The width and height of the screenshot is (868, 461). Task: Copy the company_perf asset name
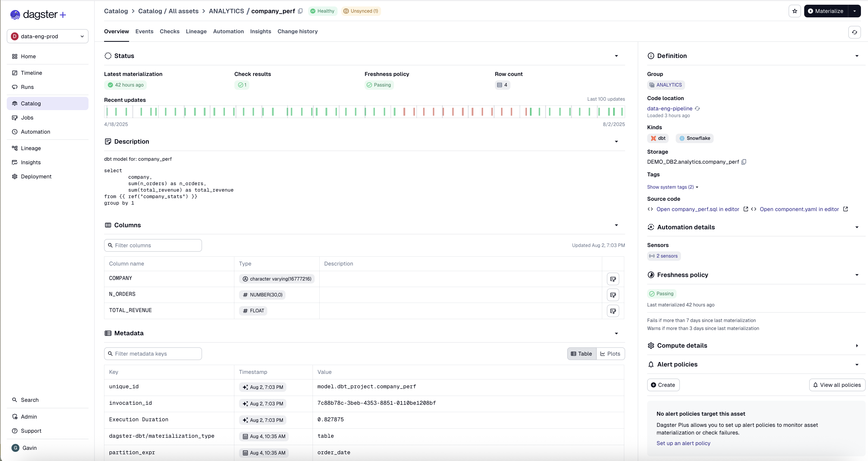[300, 11]
